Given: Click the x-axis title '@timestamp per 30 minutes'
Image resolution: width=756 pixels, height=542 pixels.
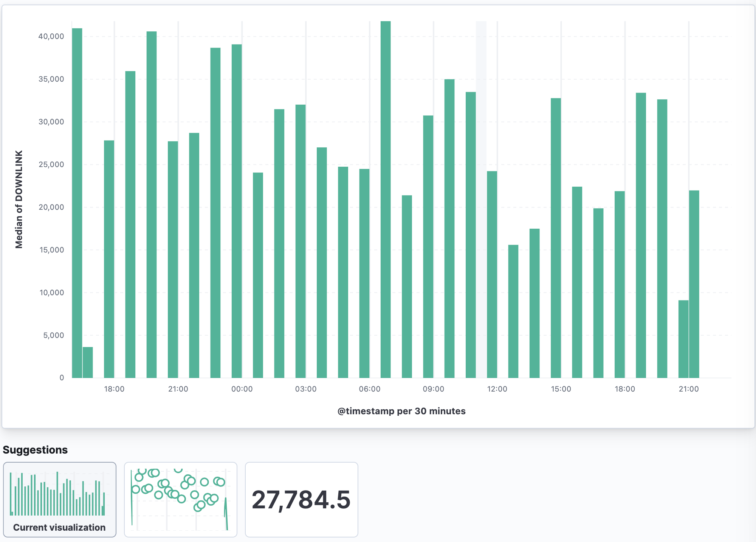Looking at the screenshot, I should [x=401, y=411].
